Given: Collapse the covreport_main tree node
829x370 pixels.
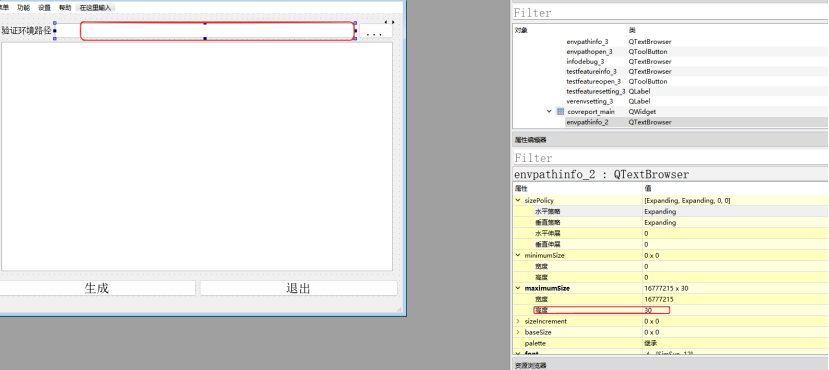Looking at the screenshot, I should 549,112.
